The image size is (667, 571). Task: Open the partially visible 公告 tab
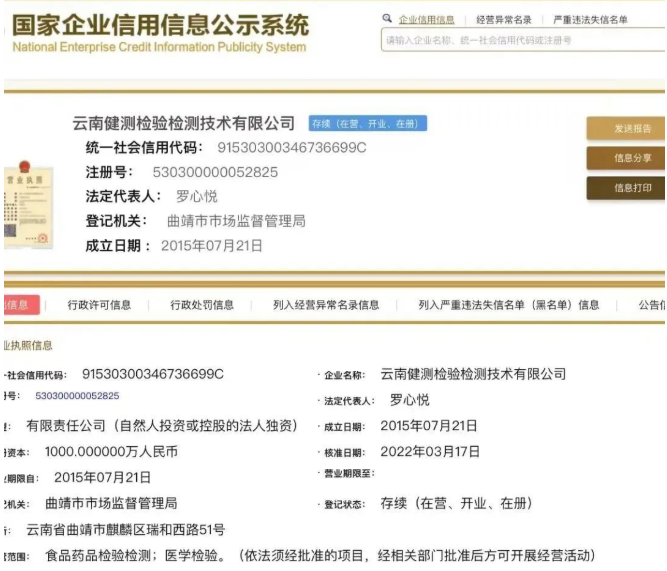pos(652,305)
